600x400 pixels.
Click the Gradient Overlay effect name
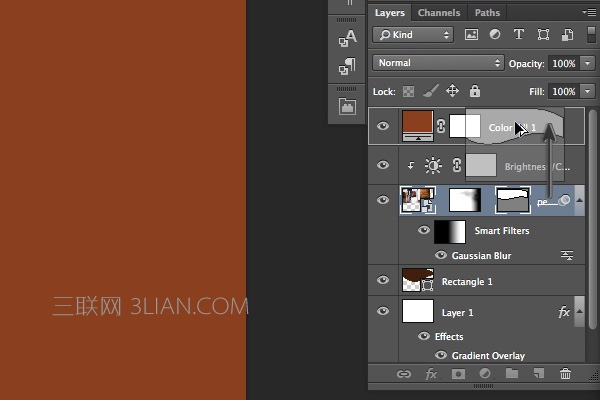pyautogui.click(x=488, y=356)
